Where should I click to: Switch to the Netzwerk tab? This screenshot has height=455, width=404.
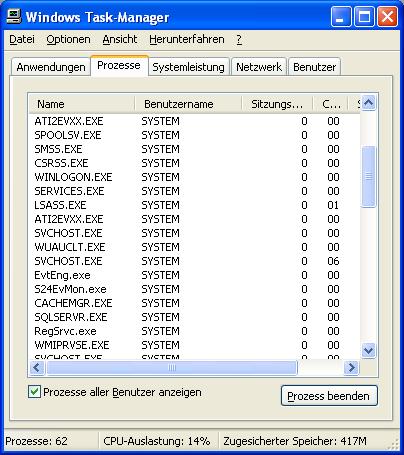click(x=259, y=67)
